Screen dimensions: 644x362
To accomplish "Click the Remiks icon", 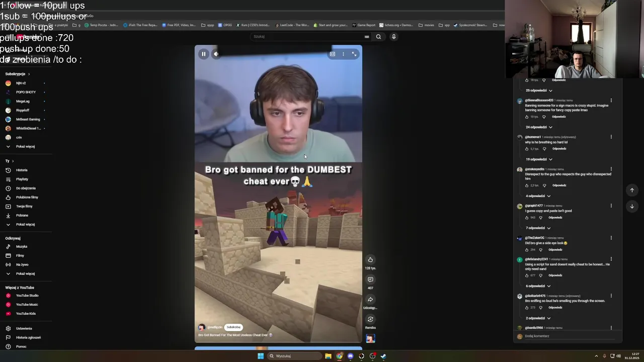I will point(370,319).
